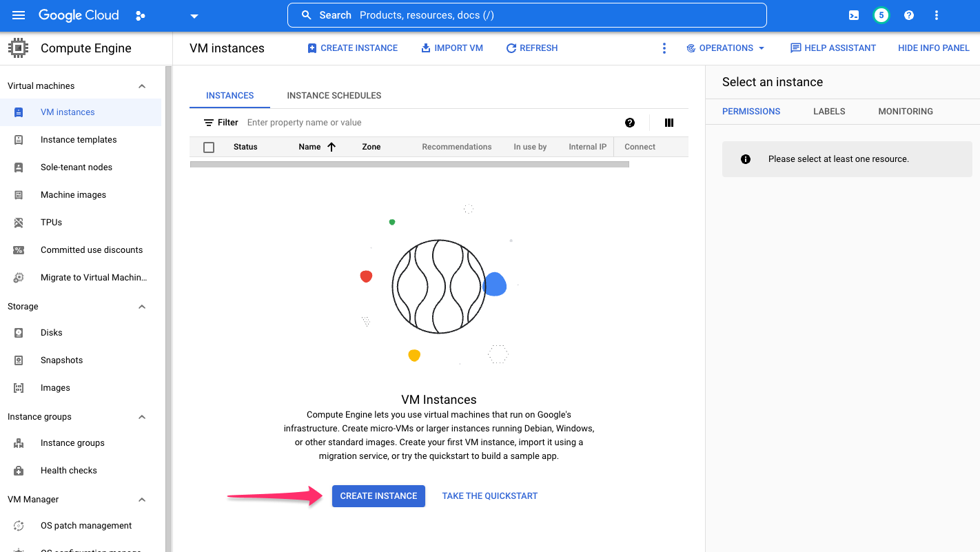
Task: Refresh the VM instances list
Action: coord(531,48)
